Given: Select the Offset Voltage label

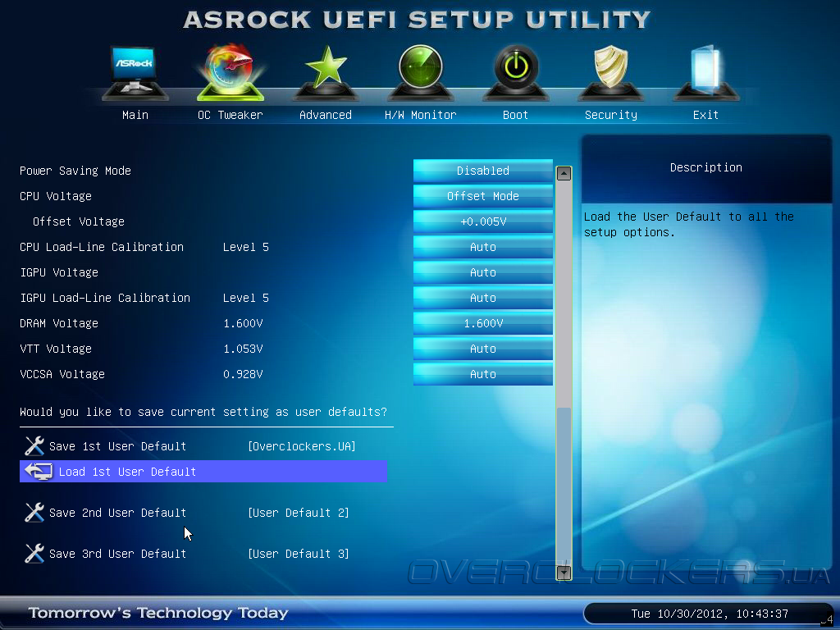Looking at the screenshot, I should [79, 221].
